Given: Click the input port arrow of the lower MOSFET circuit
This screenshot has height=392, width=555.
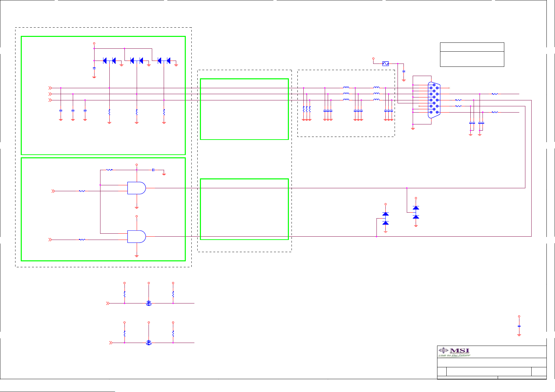Looking at the screenshot, I should point(111,343).
